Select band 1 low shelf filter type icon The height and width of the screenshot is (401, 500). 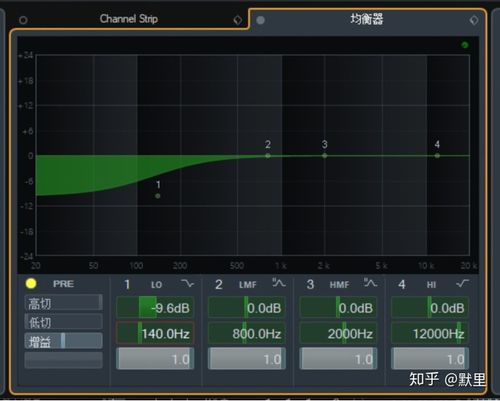pyautogui.click(x=187, y=284)
